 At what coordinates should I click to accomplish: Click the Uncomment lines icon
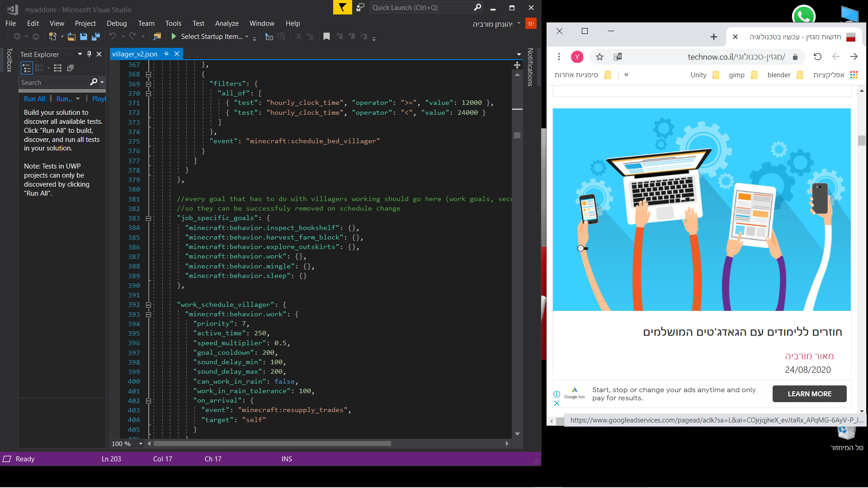[x=310, y=37]
